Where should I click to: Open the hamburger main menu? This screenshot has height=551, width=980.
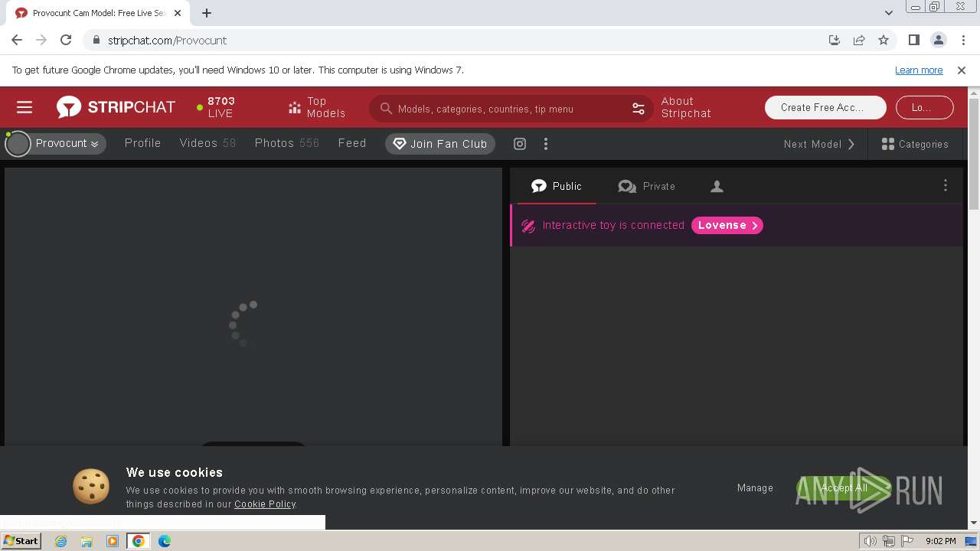pyautogui.click(x=24, y=108)
